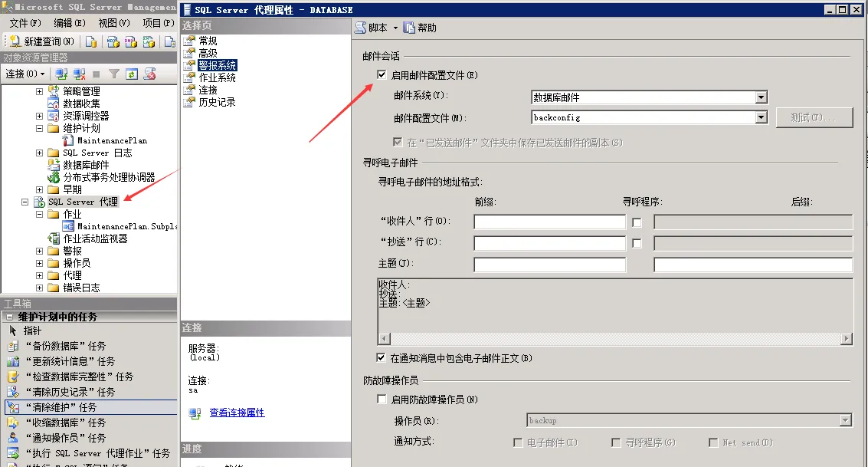Toggle the 抄送 line pager checkbox
This screenshot has width=868, height=467.
637,243
